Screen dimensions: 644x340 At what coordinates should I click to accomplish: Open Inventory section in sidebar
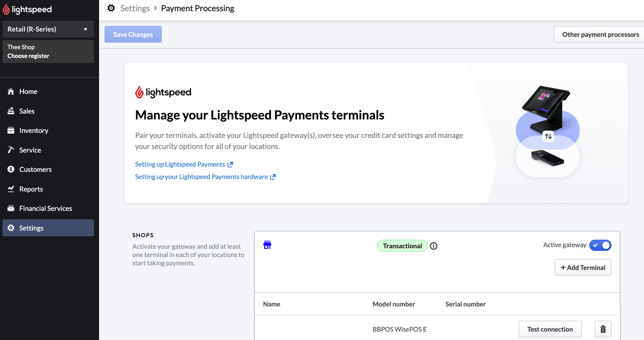(x=48, y=131)
